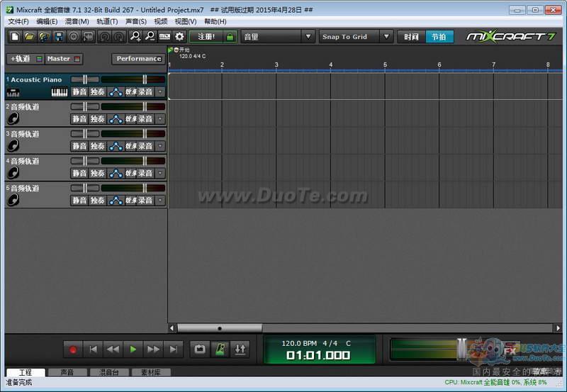Save project using the floppy disk icon

click(x=59, y=37)
